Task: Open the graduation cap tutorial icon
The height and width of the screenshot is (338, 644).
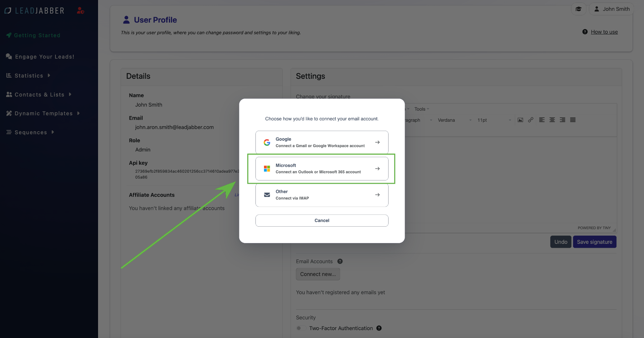Action: pyautogui.click(x=579, y=9)
